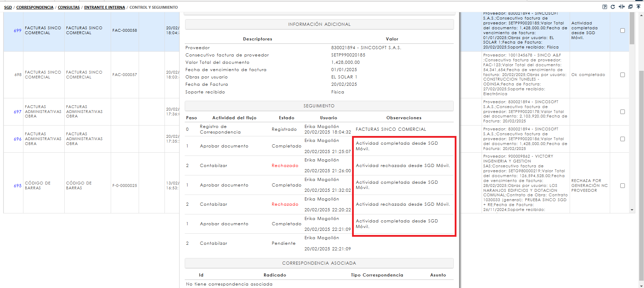644x288 pixels.
Task: Open the help icon in top toolbar
Action: coord(605,7)
